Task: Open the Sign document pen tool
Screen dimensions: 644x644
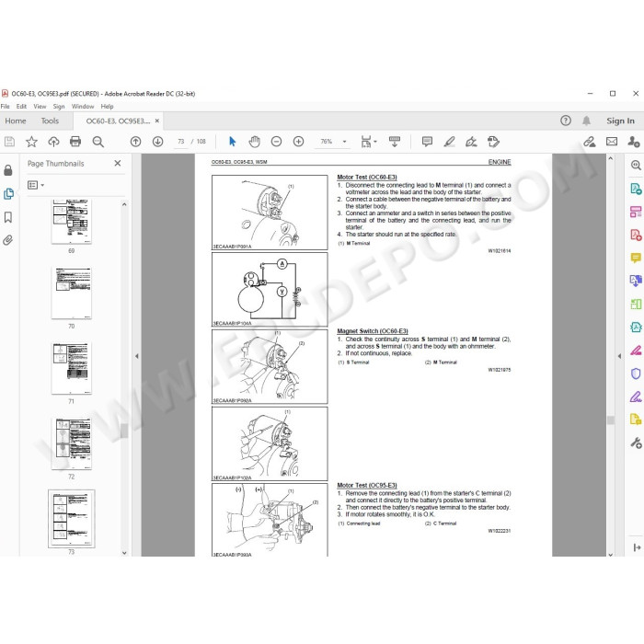Action: coord(471,142)
